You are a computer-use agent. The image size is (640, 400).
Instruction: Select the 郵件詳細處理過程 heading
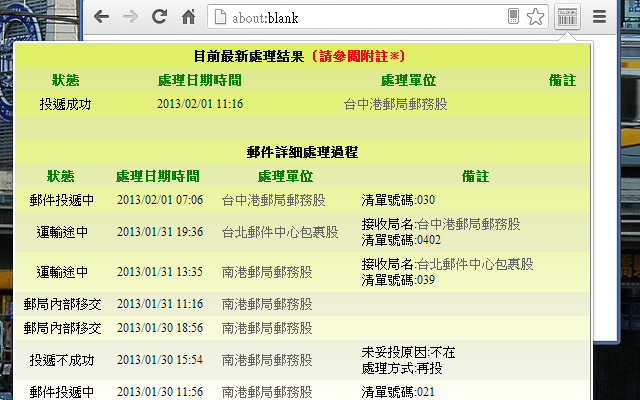click(x=302, y=152)
